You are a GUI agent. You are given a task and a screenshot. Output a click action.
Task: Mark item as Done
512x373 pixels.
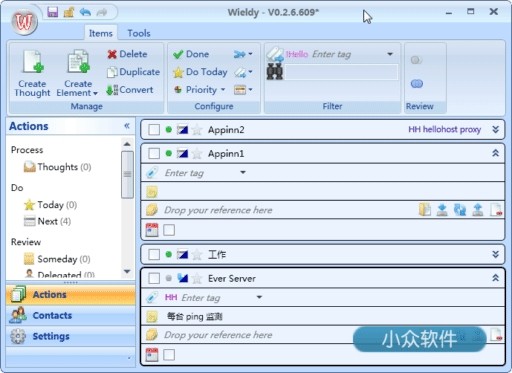(191, 54)
